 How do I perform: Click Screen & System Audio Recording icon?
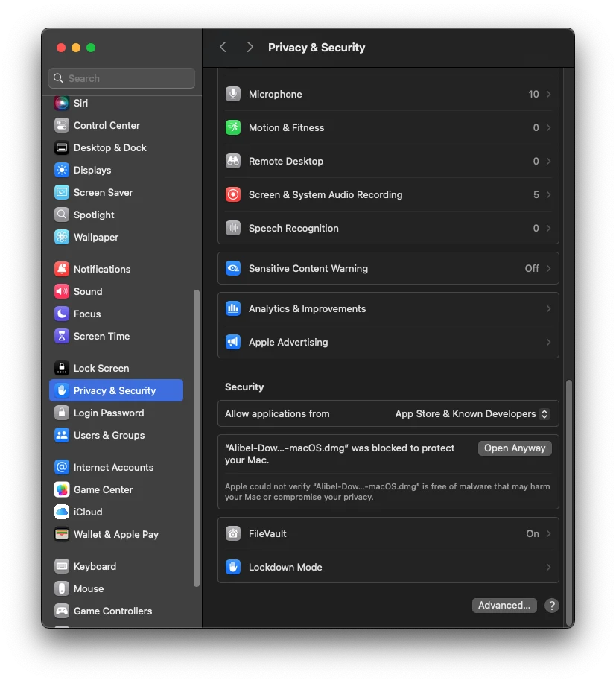tap(233, 194)
